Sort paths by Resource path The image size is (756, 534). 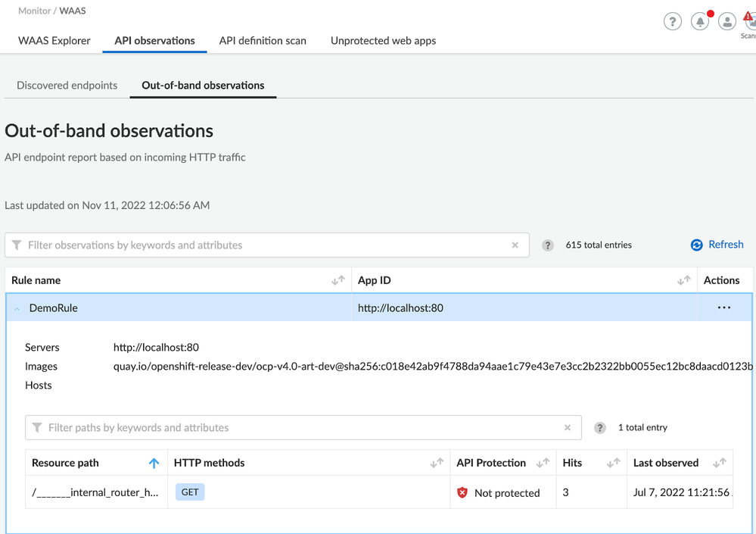154,463
